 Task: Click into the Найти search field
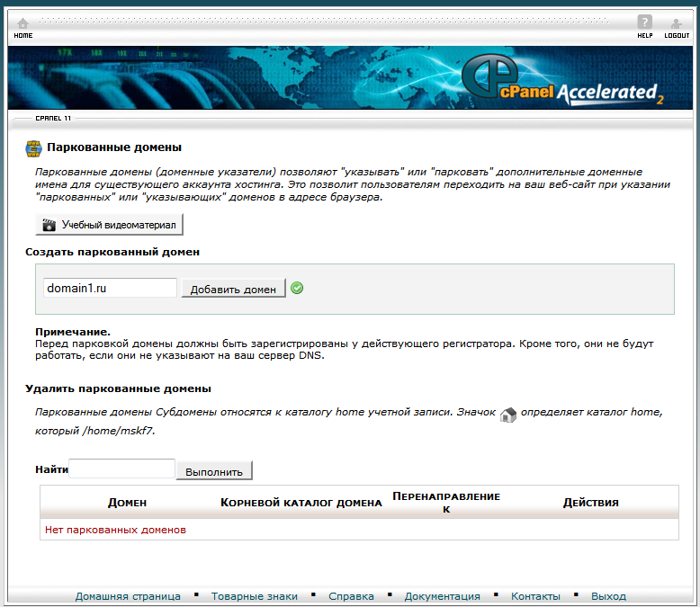click(x=121, y=469)
